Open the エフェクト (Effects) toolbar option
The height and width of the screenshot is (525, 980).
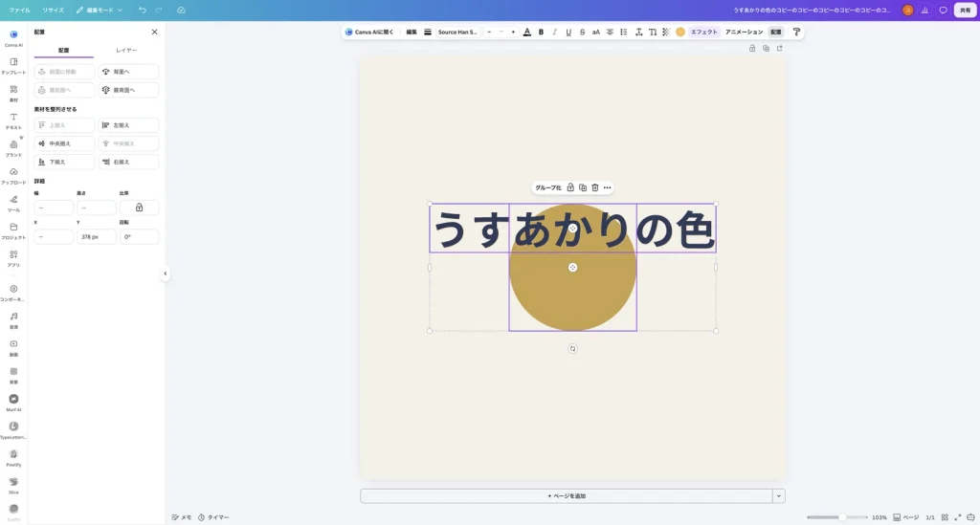click(x=703, y=32)
